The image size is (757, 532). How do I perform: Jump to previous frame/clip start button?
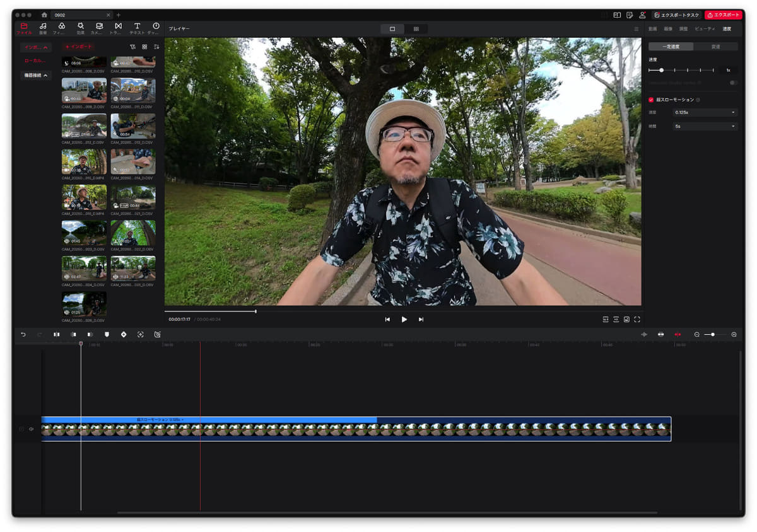coord(387,320)
